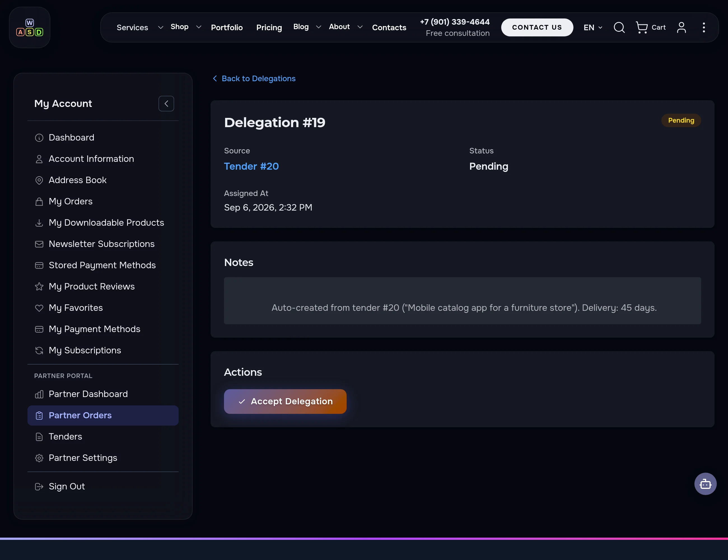Image resolution: width=728 pixels, height=560 pixels.
Task: Go home via WASD logo
Action: tap(30, 28)
